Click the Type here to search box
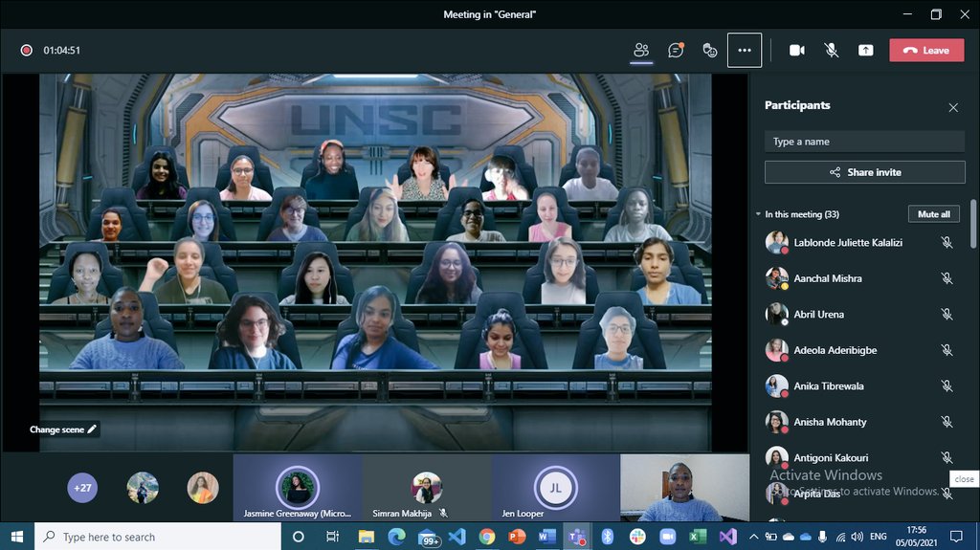 [x=158, y=537]
